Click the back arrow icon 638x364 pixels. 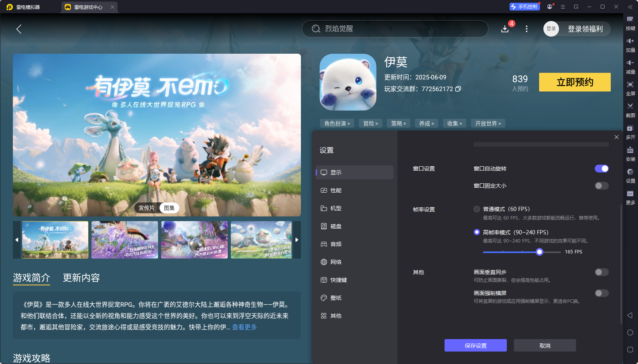click(x=19, y=29)
